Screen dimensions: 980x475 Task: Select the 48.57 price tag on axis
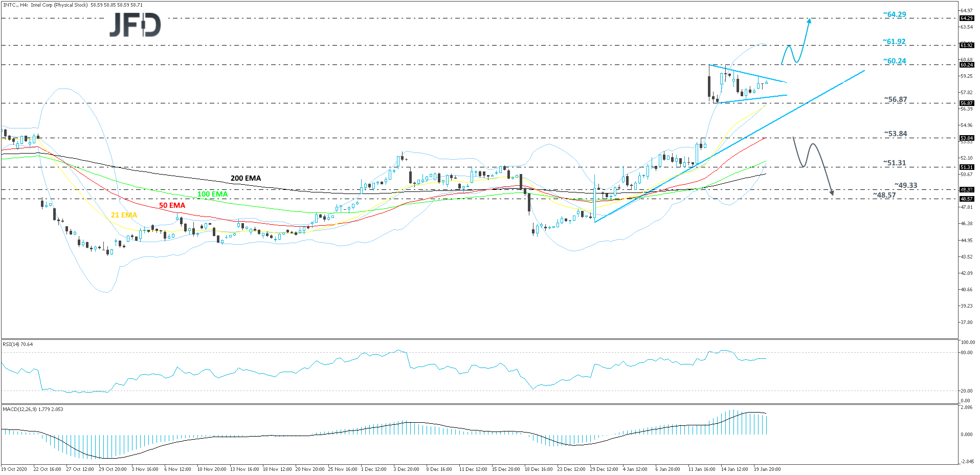pyautogui.click(x=966, y=199)
